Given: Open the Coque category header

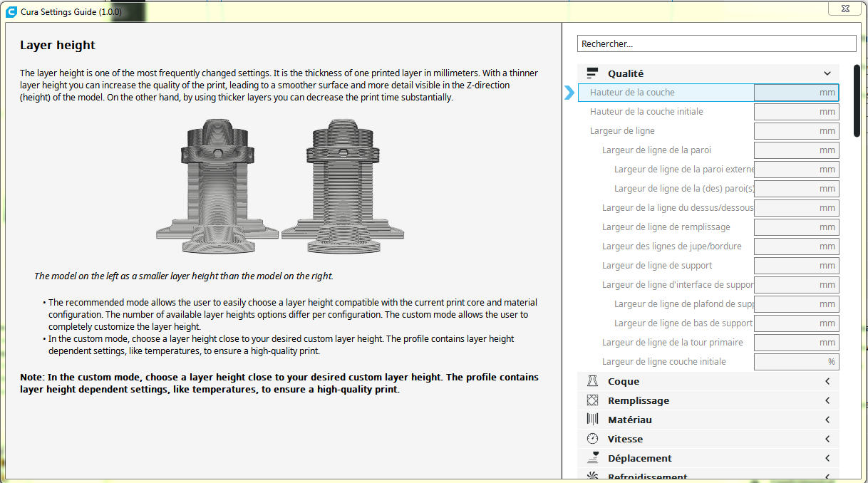Looking at the screenshot, I should click(708, 381).
